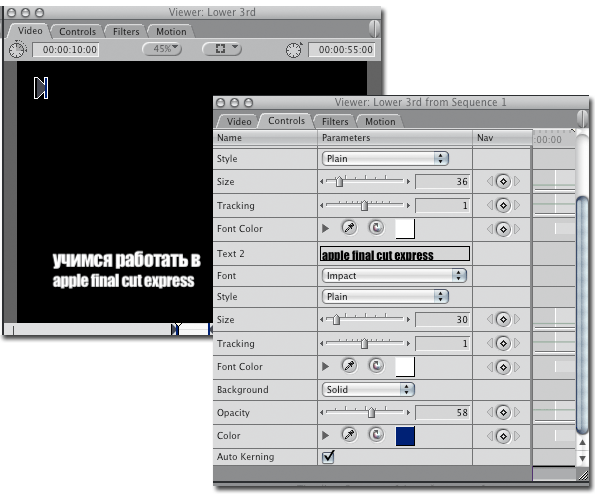This screenshot has width=595, height=498.
Task: Toggle the Auto Kerning checkbox
Action: [328, 456]
